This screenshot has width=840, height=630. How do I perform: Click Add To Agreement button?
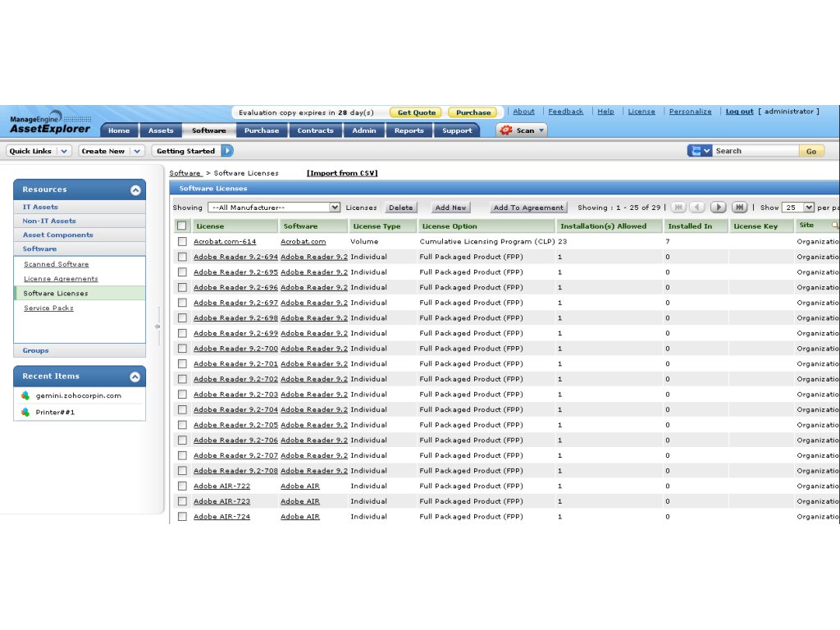pos(528,208)
